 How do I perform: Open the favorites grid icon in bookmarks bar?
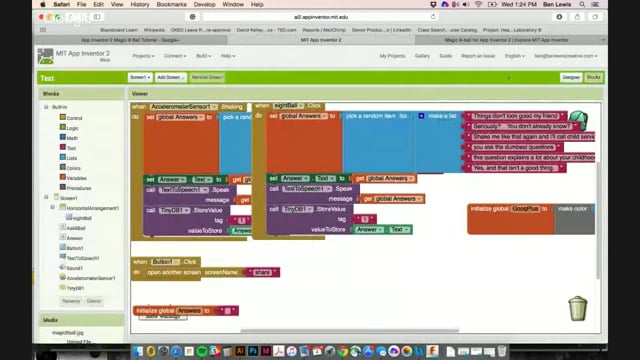pyautogui.click(x=43, y=30)
